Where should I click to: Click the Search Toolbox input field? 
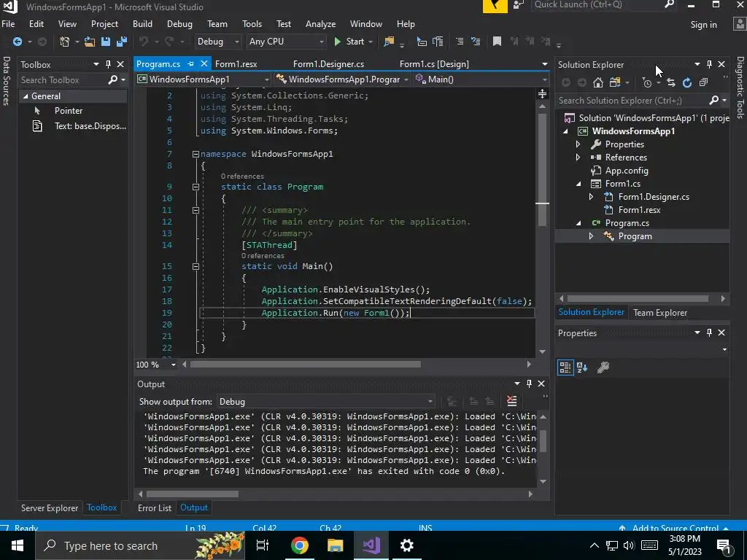pos(63,80)
